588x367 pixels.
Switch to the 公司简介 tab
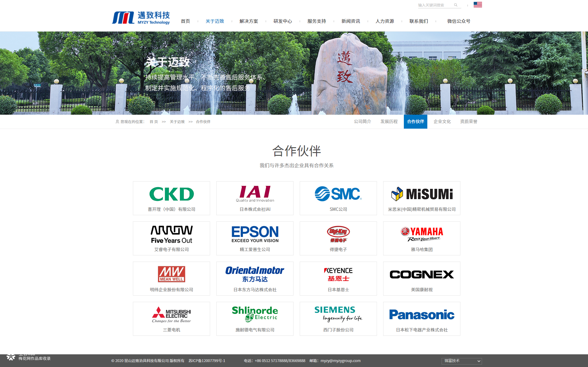click(362, 122)
